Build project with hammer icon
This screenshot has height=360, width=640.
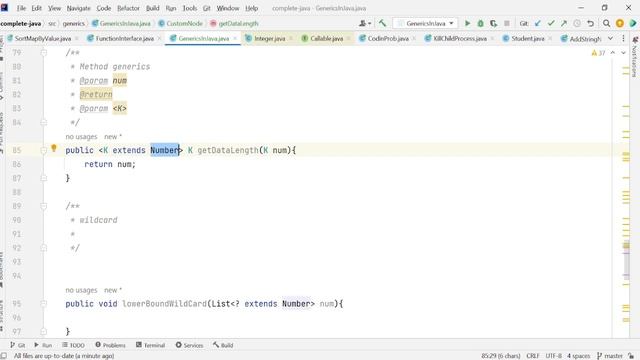(x=382, y=24)
